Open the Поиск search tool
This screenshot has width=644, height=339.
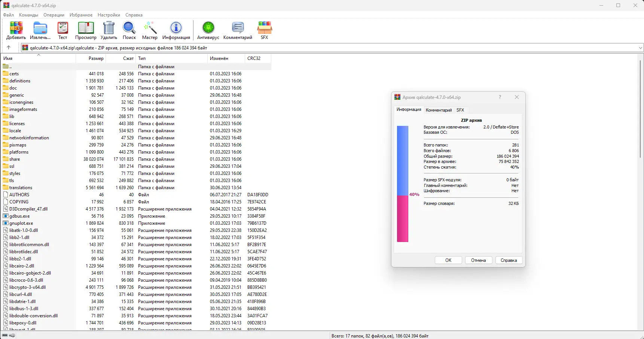129,28
